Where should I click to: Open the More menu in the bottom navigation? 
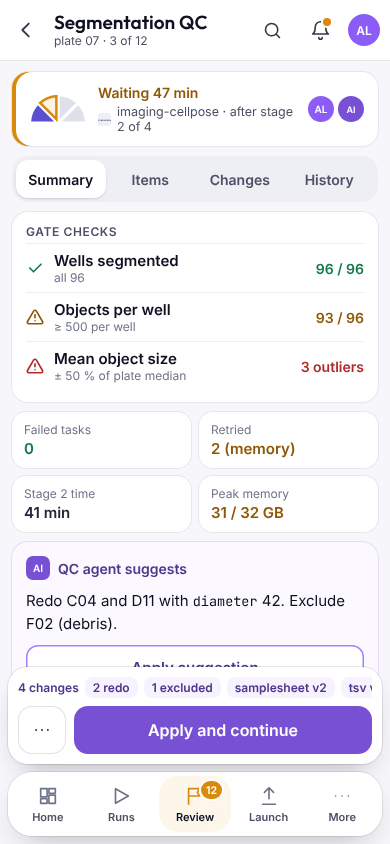[342, 805]
